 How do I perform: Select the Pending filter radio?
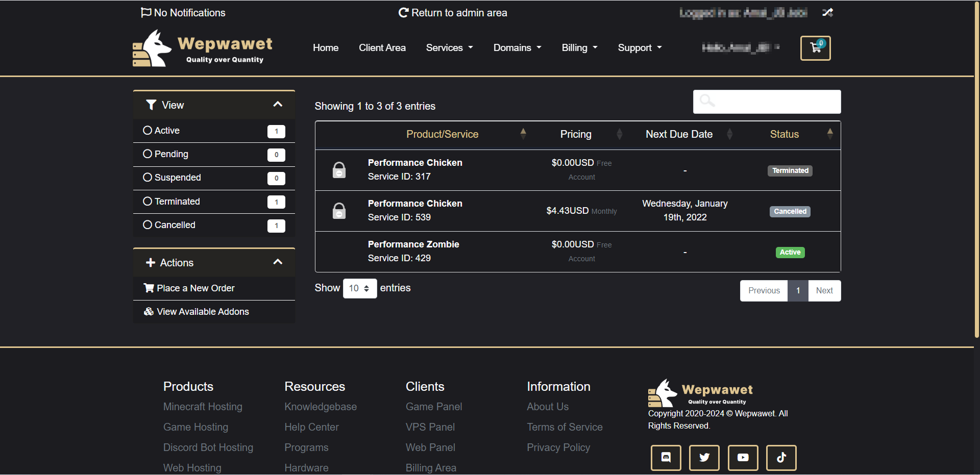pyautogui.click(x=148, y=154)
